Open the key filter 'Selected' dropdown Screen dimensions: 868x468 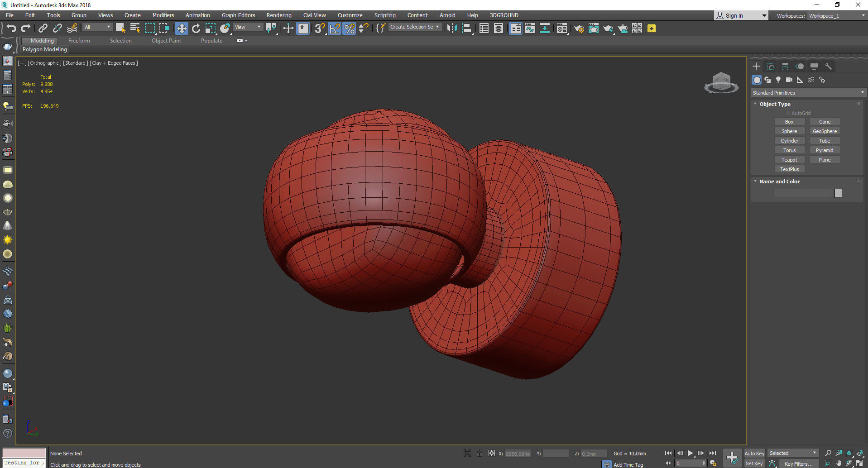793,453
